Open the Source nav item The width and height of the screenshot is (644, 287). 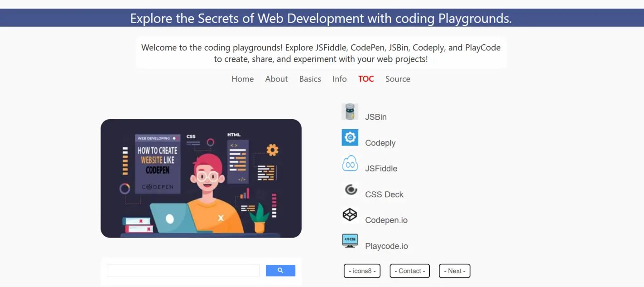(398, 79)
